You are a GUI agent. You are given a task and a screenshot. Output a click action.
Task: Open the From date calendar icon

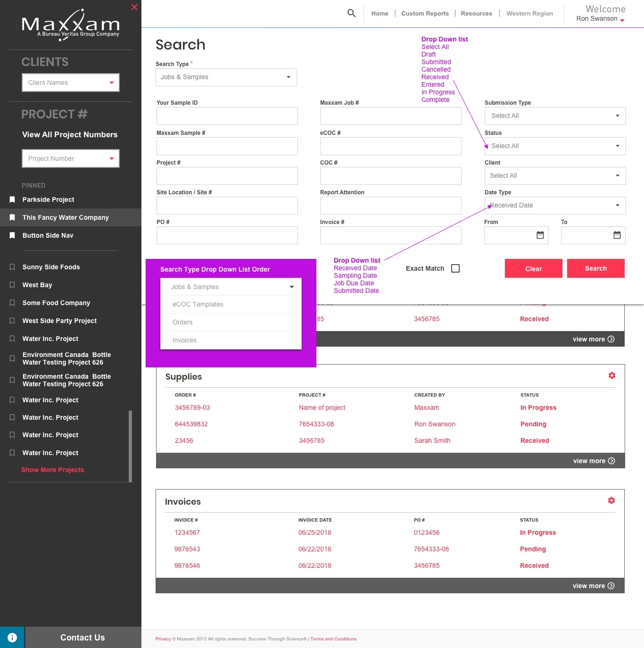tap(540, 235)
